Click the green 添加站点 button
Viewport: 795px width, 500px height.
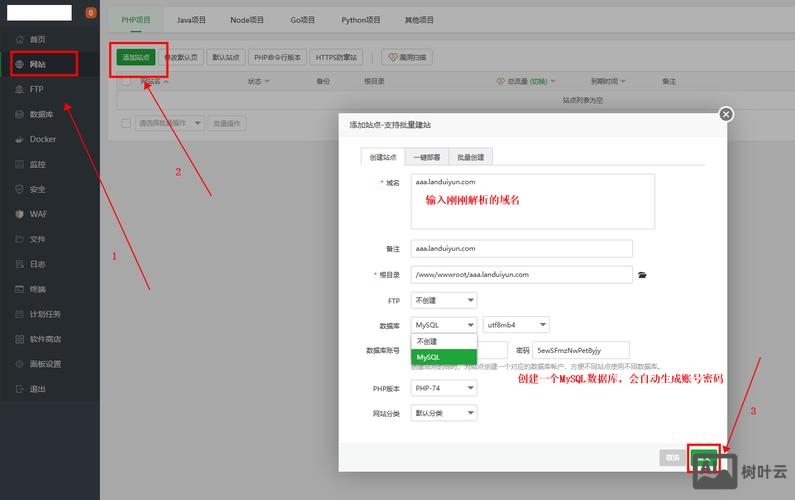pyautogui.click(x=135, y=58)
